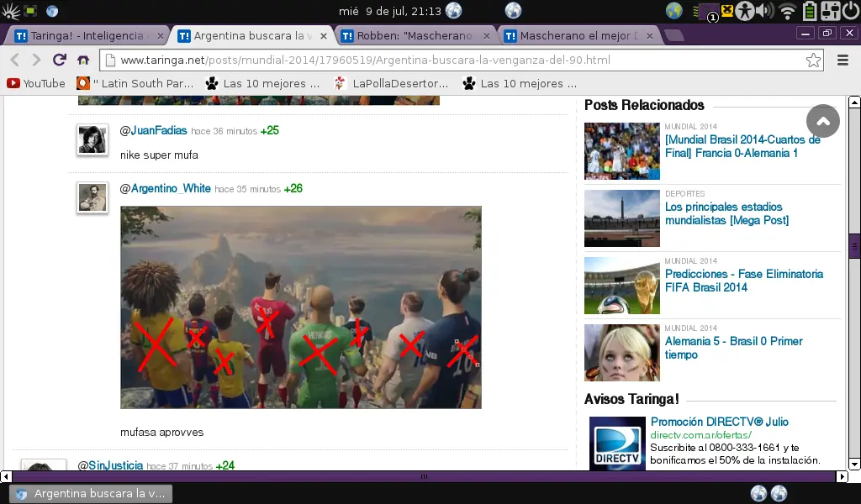The height and width of the screenshot is (504, 861).
Task: Open the power button menu
Action: pyautogui.click(x=851, y=11)
